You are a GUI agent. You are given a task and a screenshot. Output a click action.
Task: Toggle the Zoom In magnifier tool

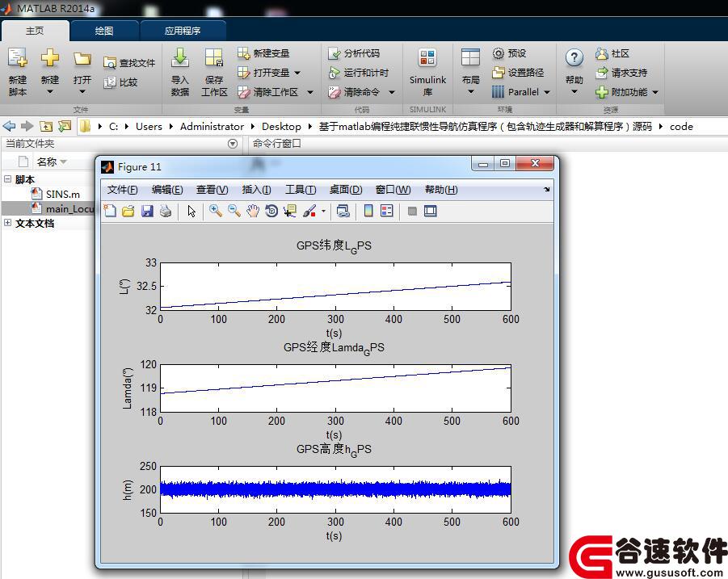click(x=216, y=211)
